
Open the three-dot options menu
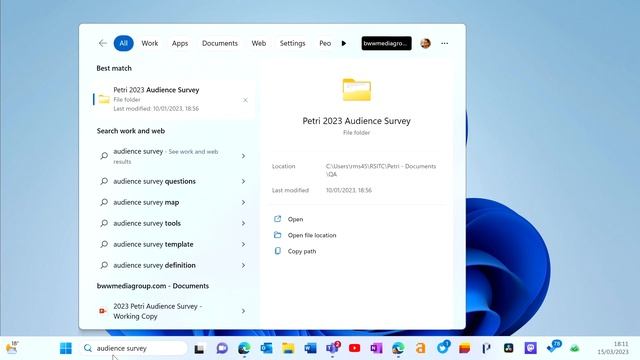pyautogui.click(x=444, y=43)
